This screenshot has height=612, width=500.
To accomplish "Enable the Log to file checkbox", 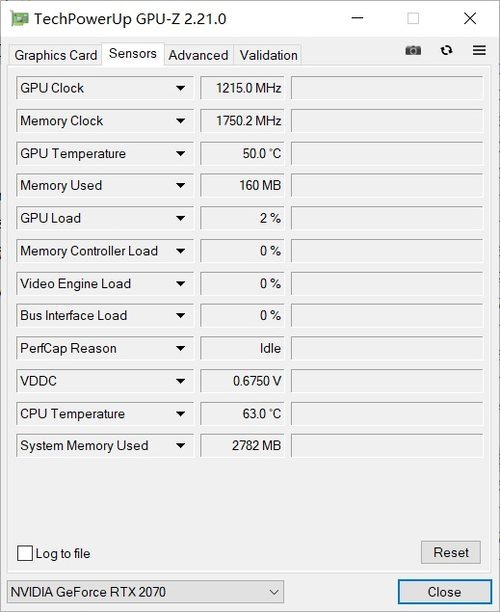I will pyautogui.click(x=25, y=553).
